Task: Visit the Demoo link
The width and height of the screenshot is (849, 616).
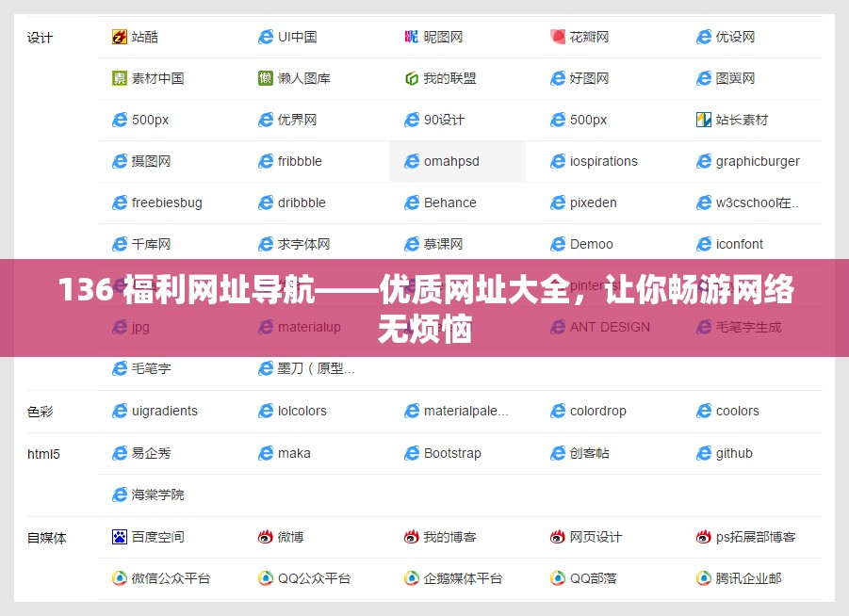Action: 591,244
